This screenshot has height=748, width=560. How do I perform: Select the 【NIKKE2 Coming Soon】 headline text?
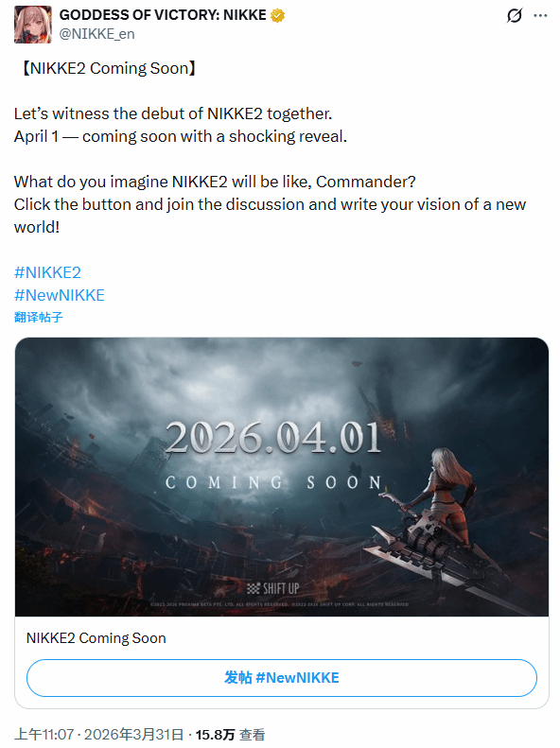pyautogui.click(x=108, y=68)
